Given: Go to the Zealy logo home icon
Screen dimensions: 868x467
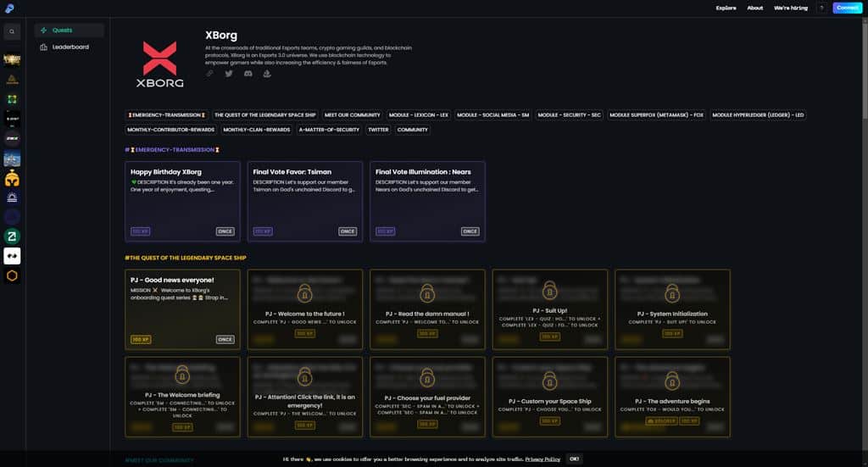Looking at the screenshot, I should 9,8.
